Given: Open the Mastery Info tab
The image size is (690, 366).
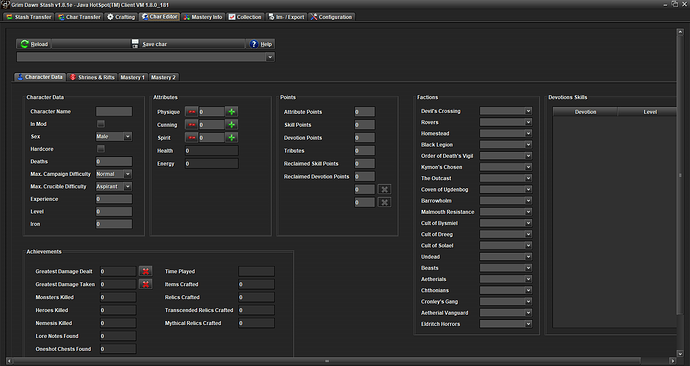Looking at the screenshot, I should pos(203,17).
